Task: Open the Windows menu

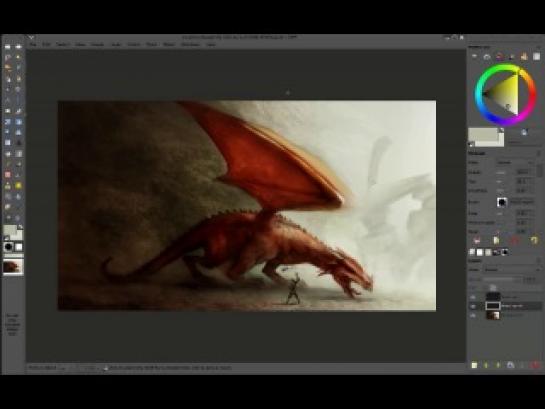Action: (190, 45)
